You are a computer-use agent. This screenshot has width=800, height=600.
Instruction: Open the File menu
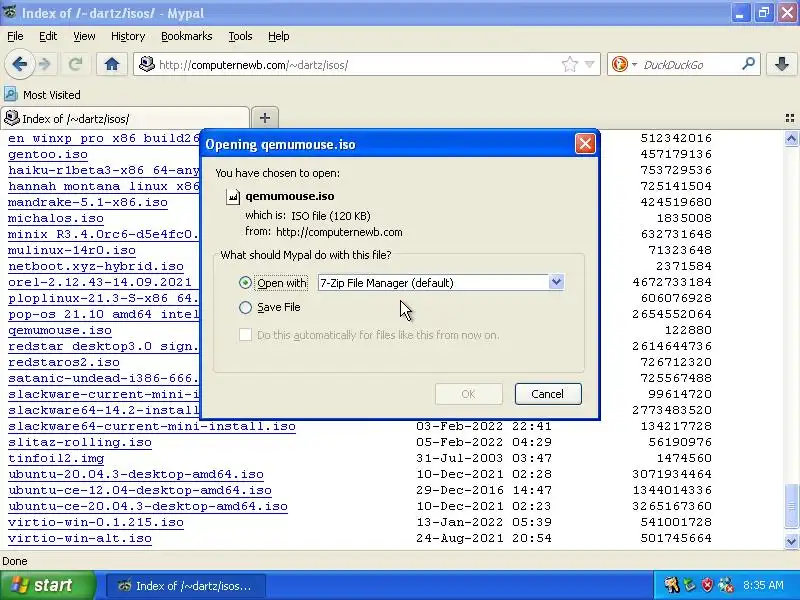pyautogui.click(x=15, y=36)
